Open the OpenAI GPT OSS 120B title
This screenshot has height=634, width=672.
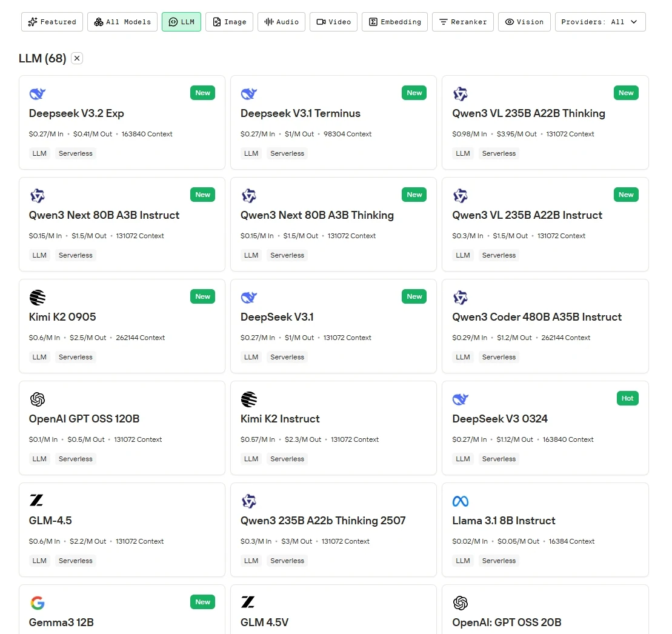(84, 419)
